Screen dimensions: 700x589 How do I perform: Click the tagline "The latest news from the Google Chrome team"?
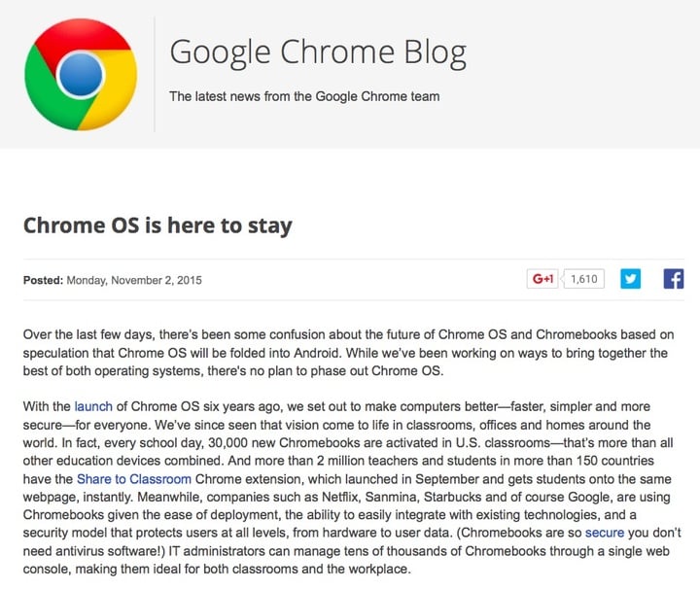[304, 96]
